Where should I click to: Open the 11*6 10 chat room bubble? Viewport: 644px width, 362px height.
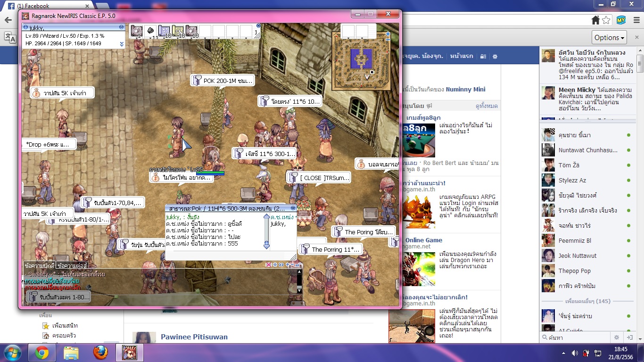[x=290, y=101]
